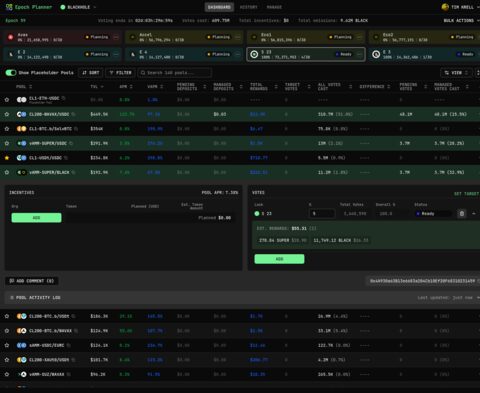Open the Eco1 Planning status dropdown

coord(340,37)
